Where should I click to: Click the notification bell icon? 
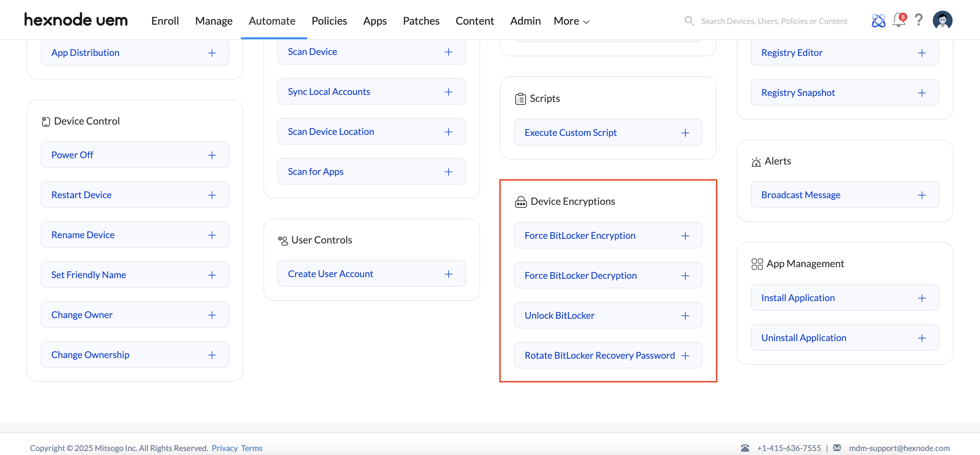point(899,21)
